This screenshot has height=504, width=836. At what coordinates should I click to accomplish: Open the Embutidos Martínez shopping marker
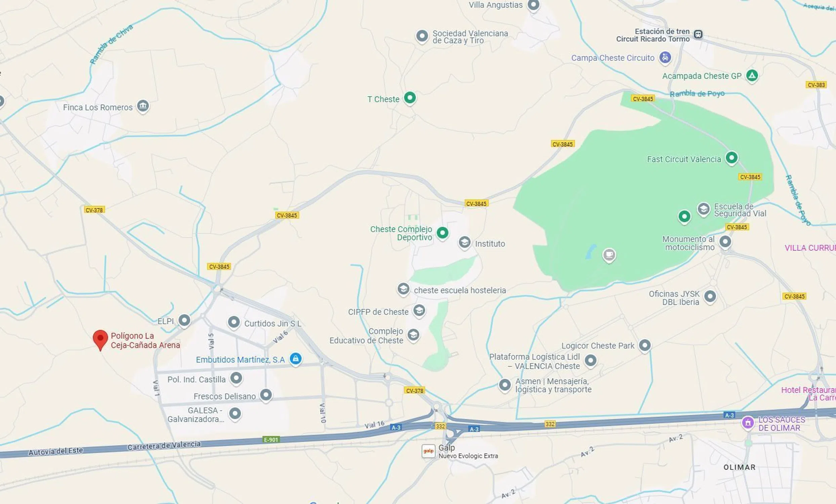pyautogui.click(x=295, y=359)
